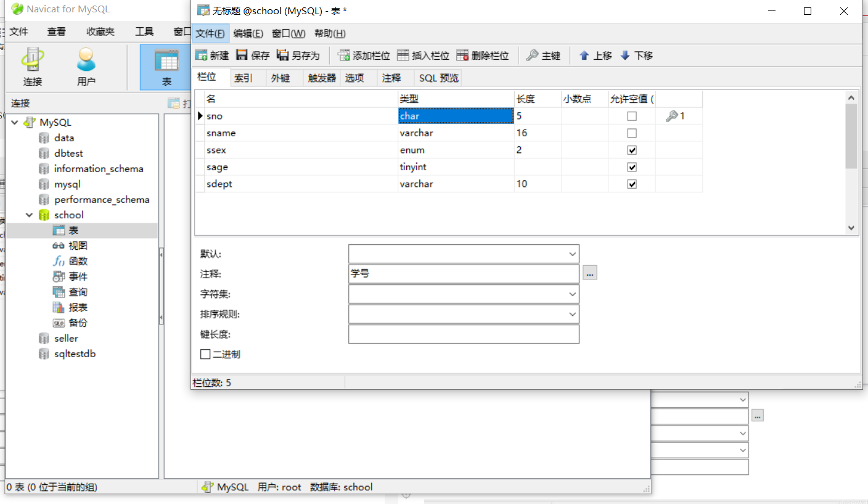868x504 pixels.
Task: Uncheck allow-null for sdept
Action: tap(632, 184)
